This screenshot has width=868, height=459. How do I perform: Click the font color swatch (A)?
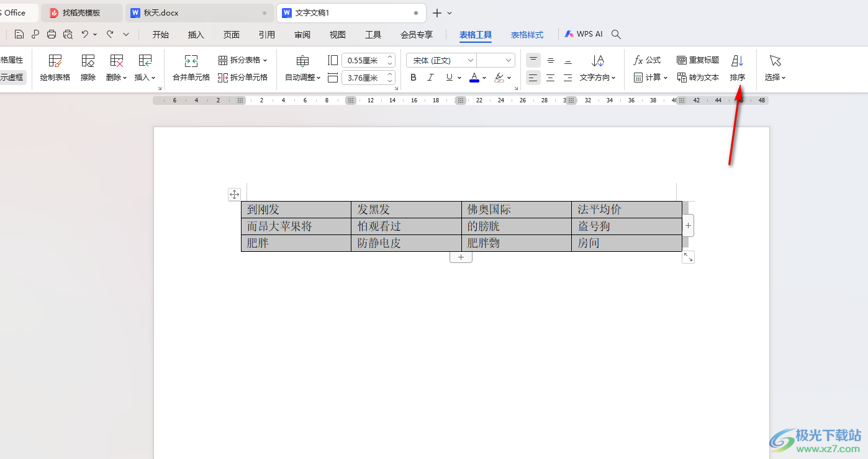pos(474,78)
